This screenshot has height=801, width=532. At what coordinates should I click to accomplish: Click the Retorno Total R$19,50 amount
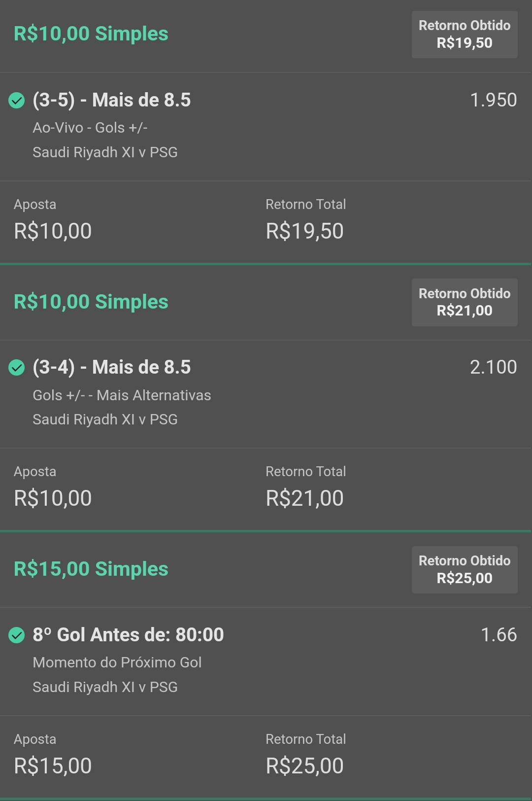click(304, 231)
